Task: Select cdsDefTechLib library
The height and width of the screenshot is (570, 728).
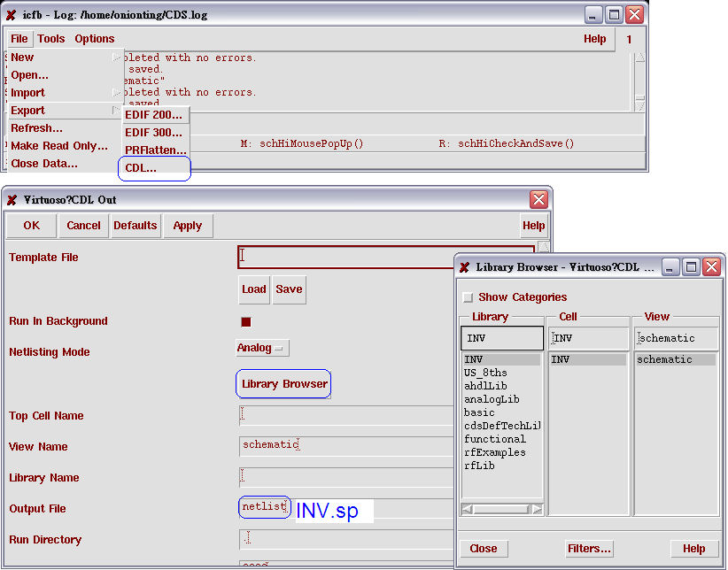Action: click(x=501, y=426)
